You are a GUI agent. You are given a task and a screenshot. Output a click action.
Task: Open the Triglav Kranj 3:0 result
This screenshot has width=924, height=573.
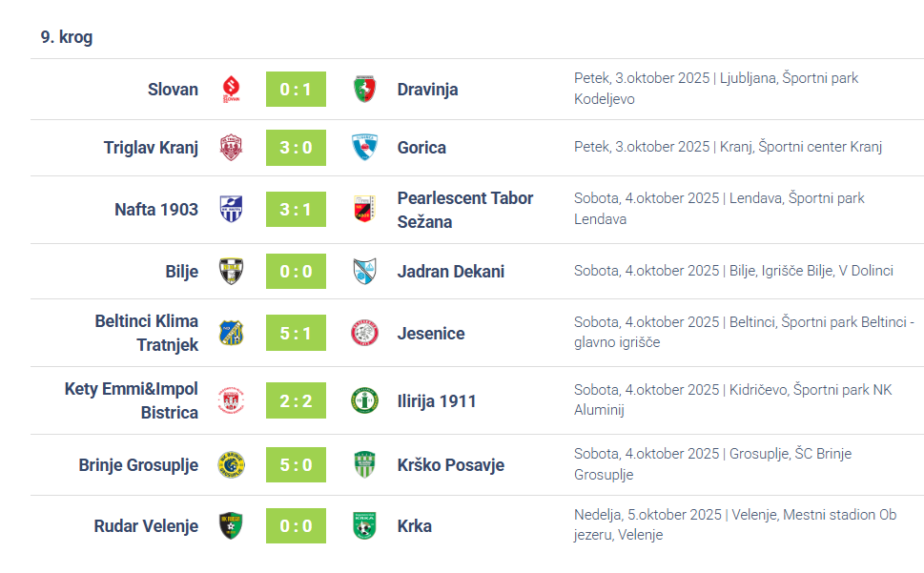click(x=296, y=148)
